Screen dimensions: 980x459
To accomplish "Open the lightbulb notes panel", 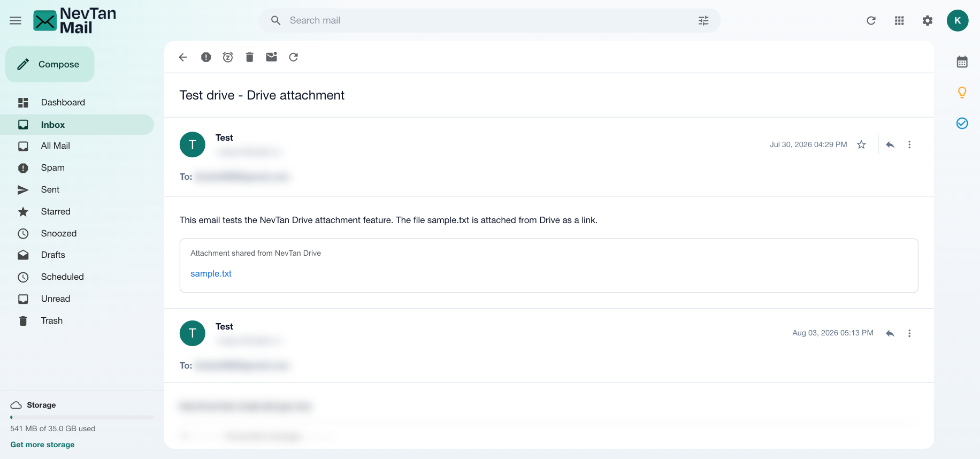I will coord(962,93).
